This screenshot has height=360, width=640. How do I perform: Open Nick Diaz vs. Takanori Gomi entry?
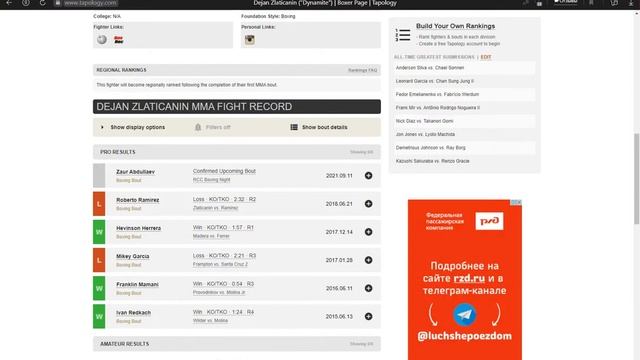(x=424, y=121)
